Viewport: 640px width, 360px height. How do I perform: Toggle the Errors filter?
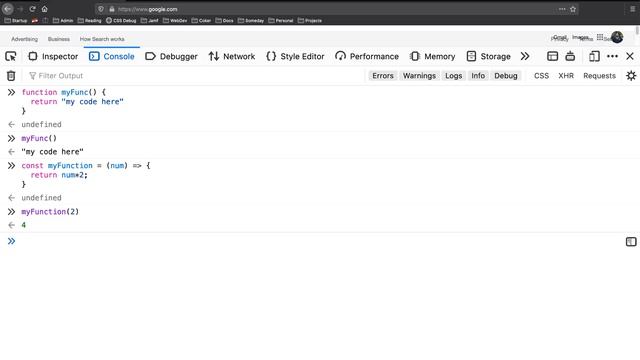coord(383,76)
